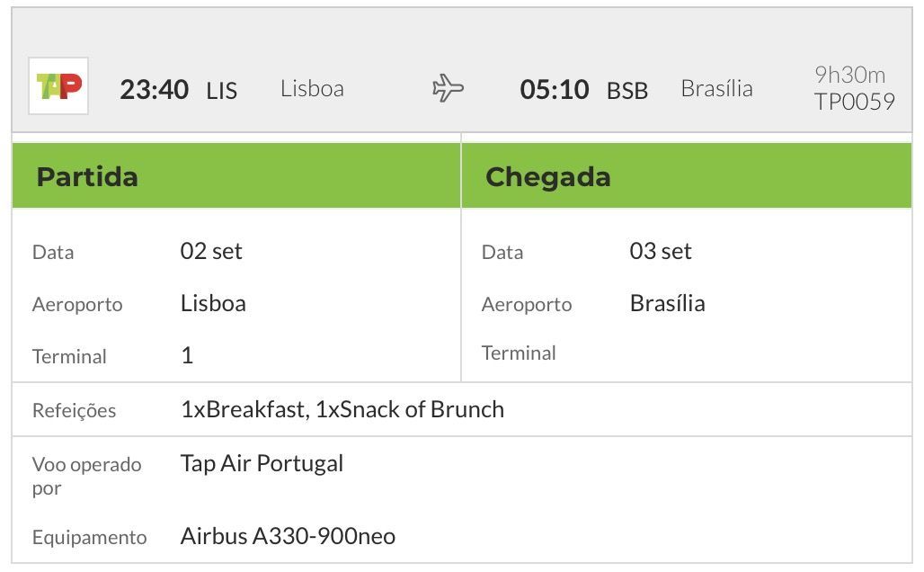
Task: Click the departure terminal number 1
Action: [187, 355]
